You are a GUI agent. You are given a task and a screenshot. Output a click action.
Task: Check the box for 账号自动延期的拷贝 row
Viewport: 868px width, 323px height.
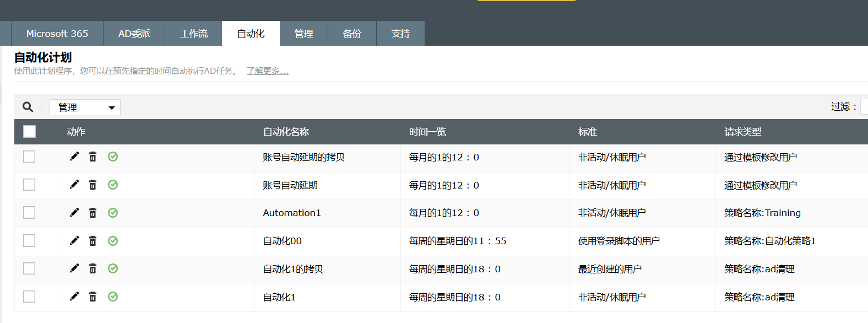tap(29, 157)
